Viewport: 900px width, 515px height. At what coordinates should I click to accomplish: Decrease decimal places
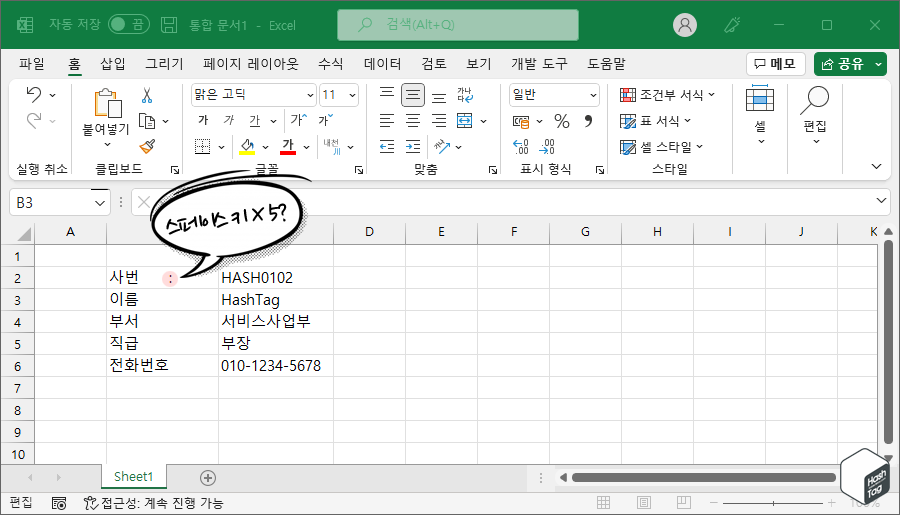547,147
